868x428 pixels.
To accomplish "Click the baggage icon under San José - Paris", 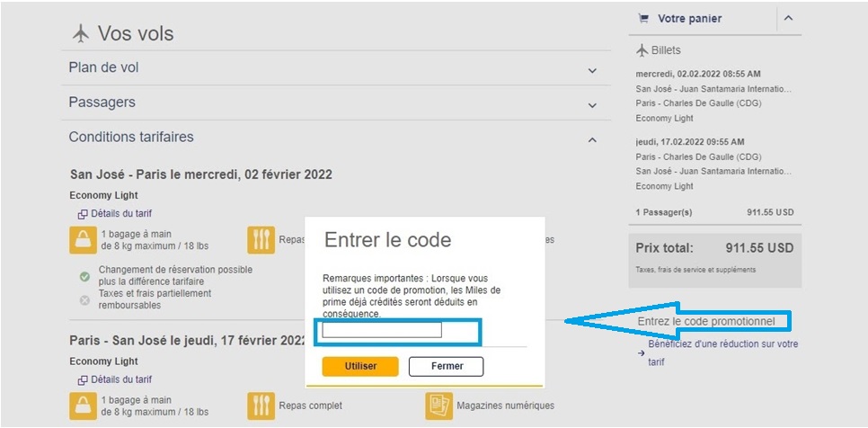I will click(x=82, y=240).
